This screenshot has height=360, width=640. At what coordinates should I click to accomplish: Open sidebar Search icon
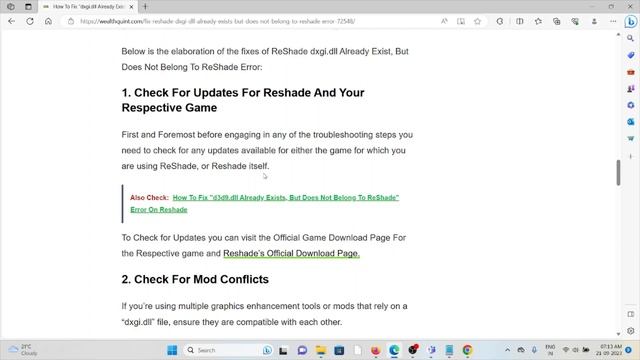coord(631,38)
